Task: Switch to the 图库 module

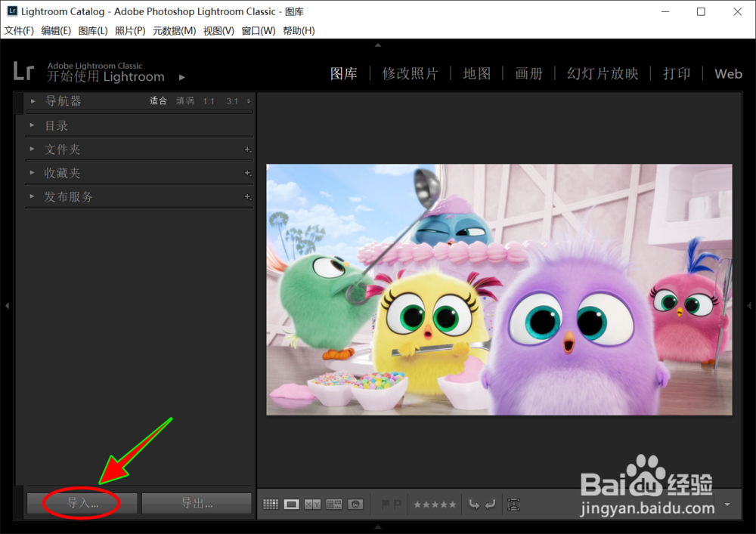Action: pos(344,74)
